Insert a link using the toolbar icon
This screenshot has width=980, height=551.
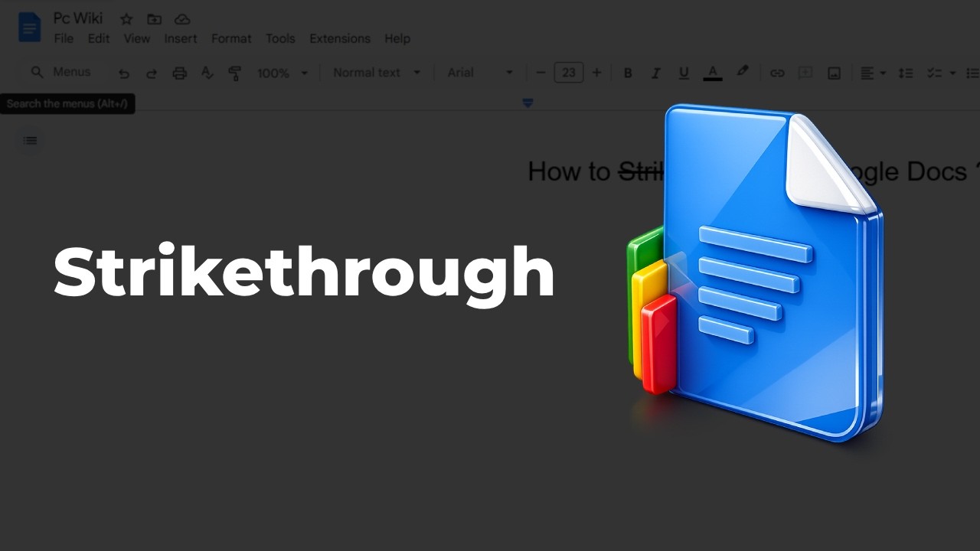pyautogui.click(x=777, y=73)
